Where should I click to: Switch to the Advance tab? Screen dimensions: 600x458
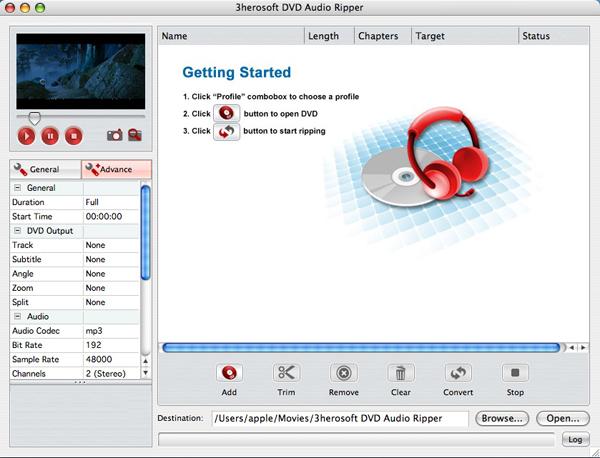(x=116, y=169)
